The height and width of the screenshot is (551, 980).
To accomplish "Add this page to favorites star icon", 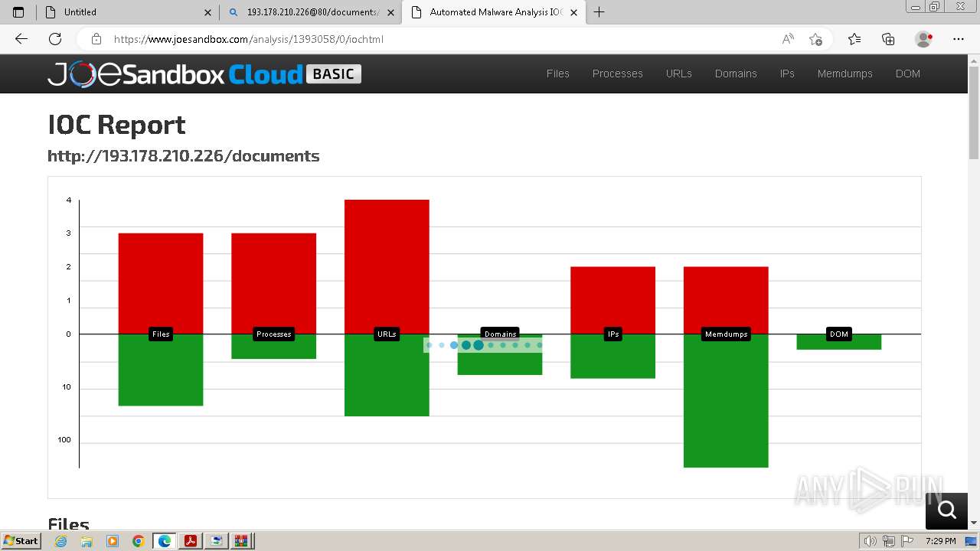I will [x=815, y=39].
